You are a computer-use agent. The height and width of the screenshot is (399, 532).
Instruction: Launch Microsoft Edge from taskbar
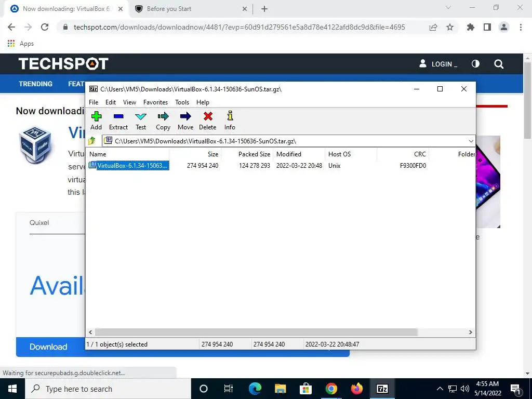click(255, 389)
